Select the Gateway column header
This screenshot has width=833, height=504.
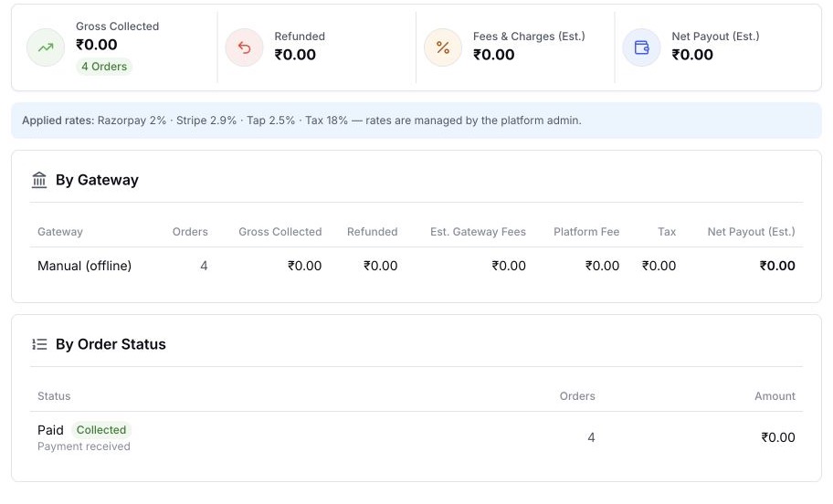pos(60,232)
